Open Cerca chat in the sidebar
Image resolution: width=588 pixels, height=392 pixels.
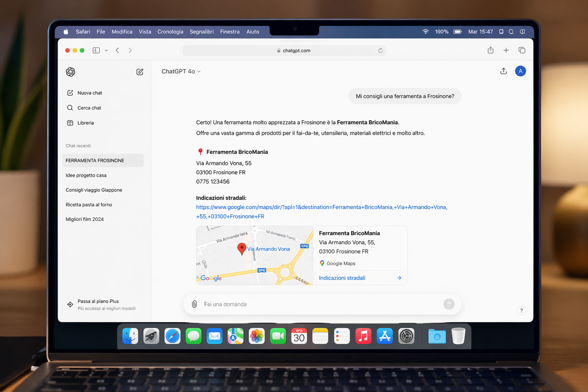click(89, 108)
